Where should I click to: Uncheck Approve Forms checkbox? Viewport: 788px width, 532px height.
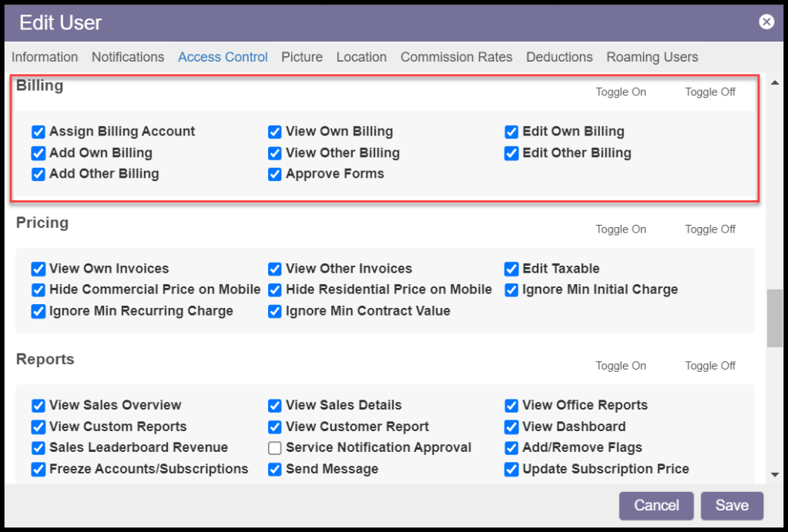click(x=275, y=174)
